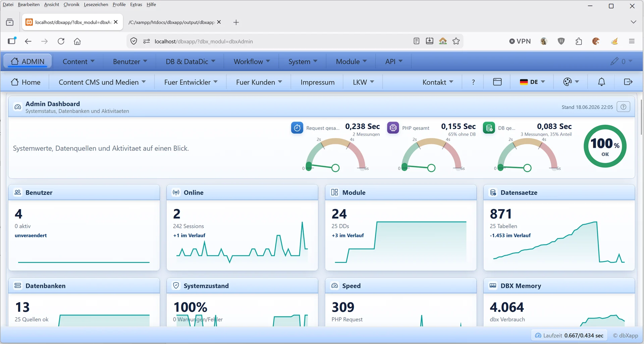The width and height of the screenshot is (644, 344).
Task: Go to Home in the site navigation
Action: (x=25, y=82)
